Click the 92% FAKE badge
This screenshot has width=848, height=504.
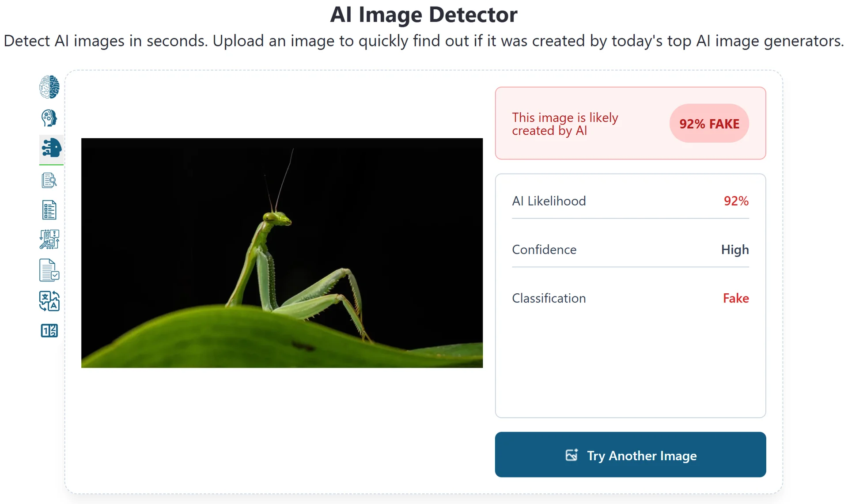point(709,124)
